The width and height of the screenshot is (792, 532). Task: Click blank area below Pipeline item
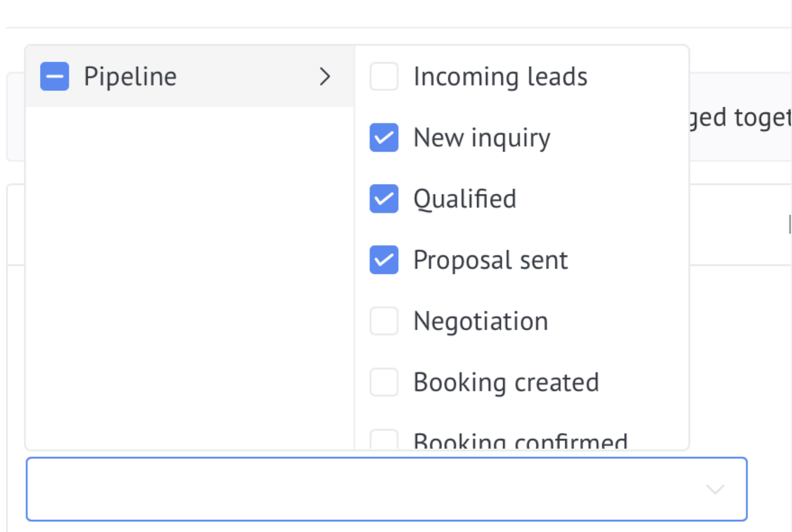190,278
